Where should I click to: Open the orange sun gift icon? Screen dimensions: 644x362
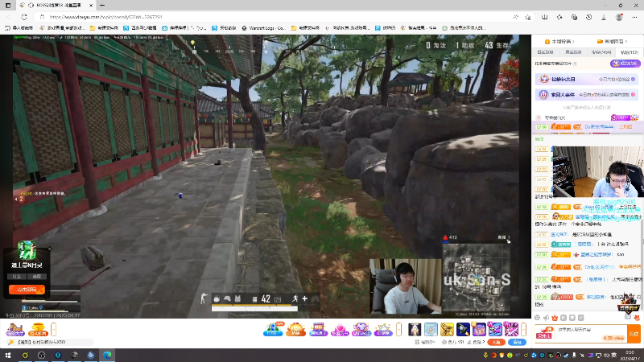pos(295,329)
